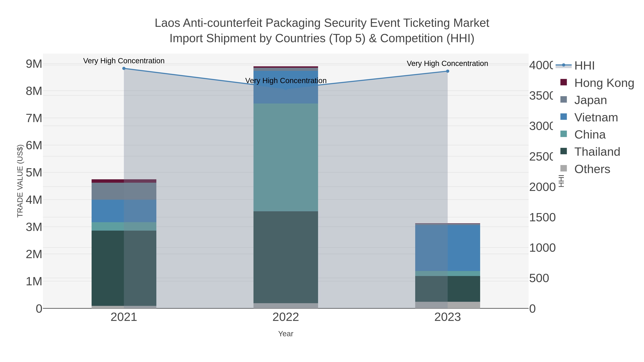Click the vertical 'HHI' right-axis title

561,181
